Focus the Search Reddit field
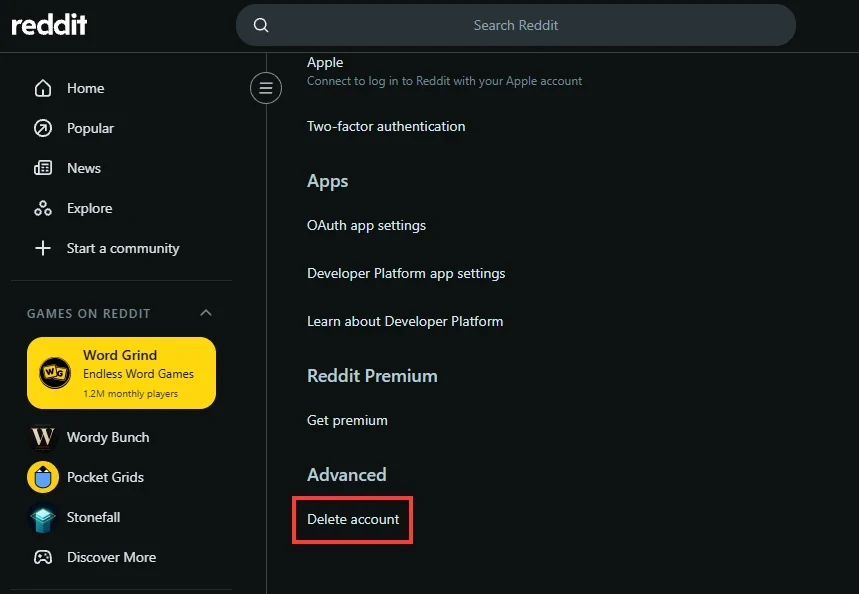This screenshot has height=594, width=859. (x=516, y=25)
